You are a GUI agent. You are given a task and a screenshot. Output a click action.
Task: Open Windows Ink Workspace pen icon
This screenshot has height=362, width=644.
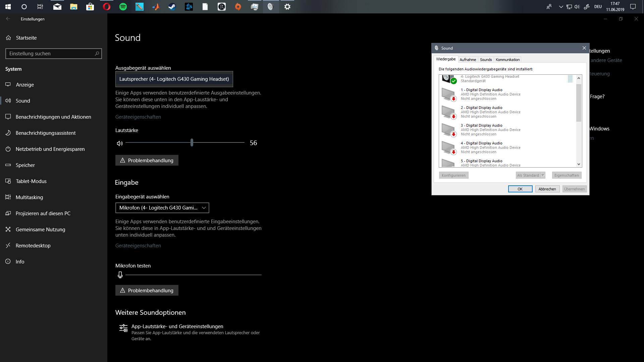587,6
